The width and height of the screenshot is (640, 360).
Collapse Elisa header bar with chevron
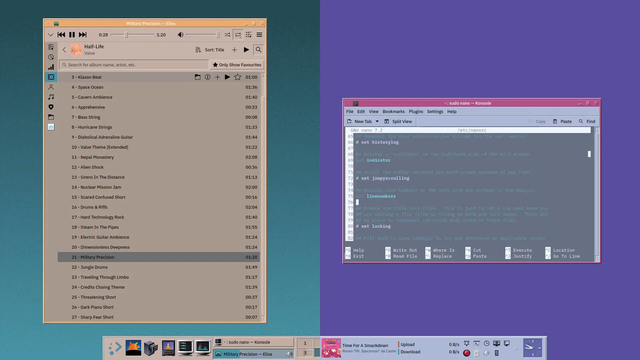(51, 35)
